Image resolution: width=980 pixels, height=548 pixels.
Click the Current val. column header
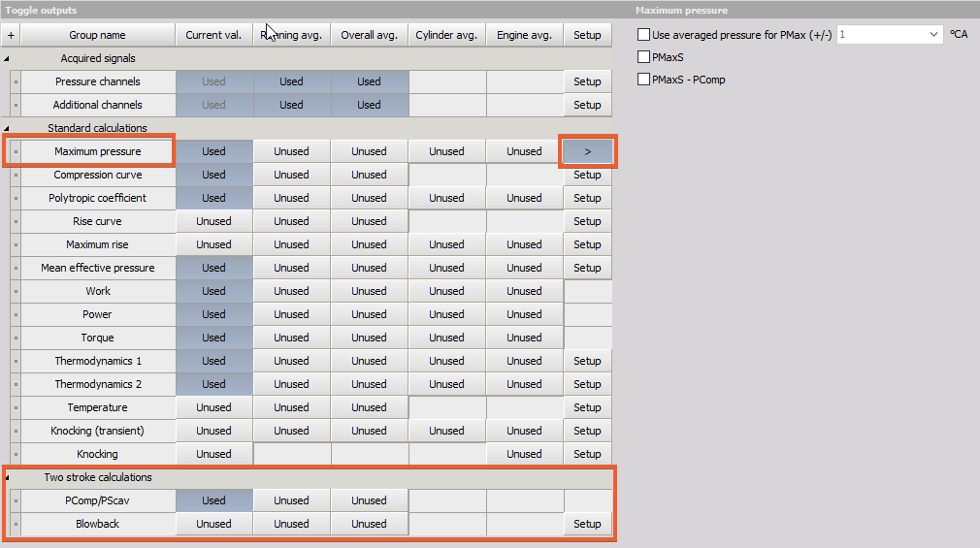pos(213,35)
